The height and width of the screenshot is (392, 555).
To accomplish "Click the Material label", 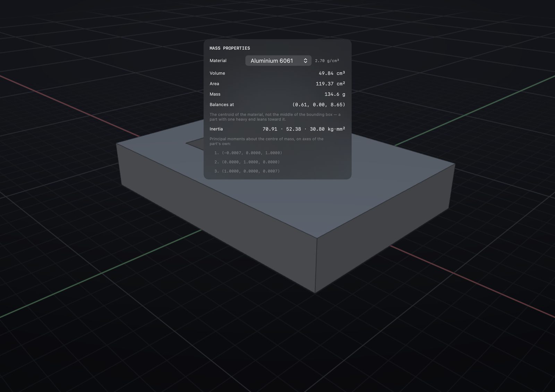I will 218,61.
